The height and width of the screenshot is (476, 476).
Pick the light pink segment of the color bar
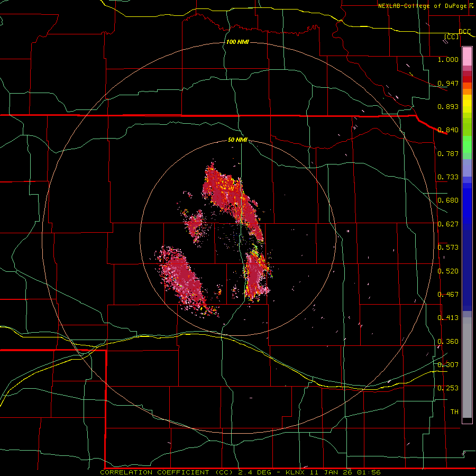pyautogui.click(x=467, y=56)
